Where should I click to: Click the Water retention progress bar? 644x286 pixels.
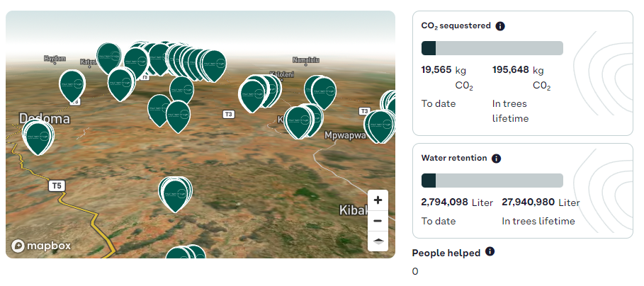(x=492, y=181)
